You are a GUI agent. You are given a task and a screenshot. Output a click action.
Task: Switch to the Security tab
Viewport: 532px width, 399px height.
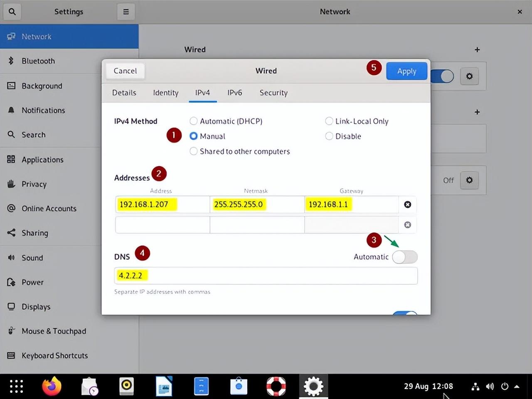point(273,92)
